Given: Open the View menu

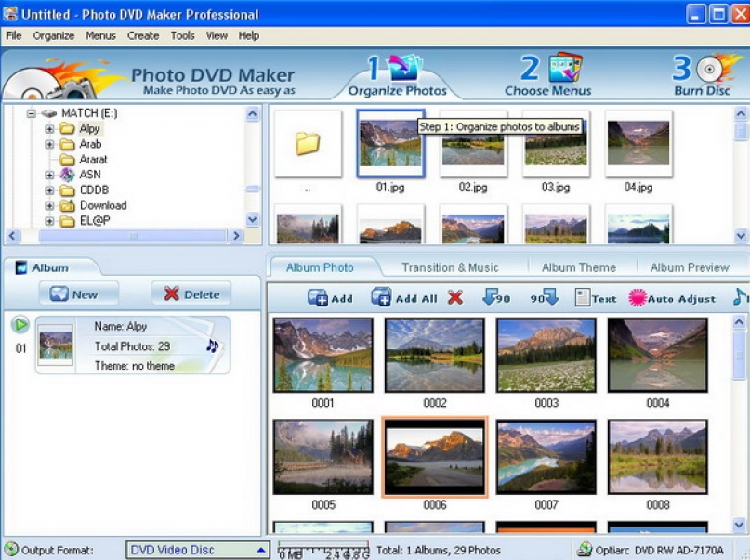Looking at the screenshot, I should [217, 35].
